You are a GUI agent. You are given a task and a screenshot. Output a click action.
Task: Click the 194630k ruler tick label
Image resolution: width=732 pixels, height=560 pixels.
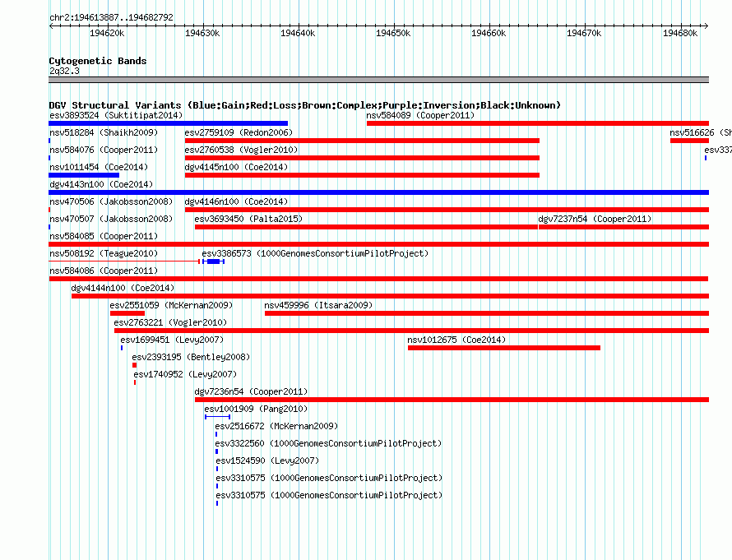202,33
